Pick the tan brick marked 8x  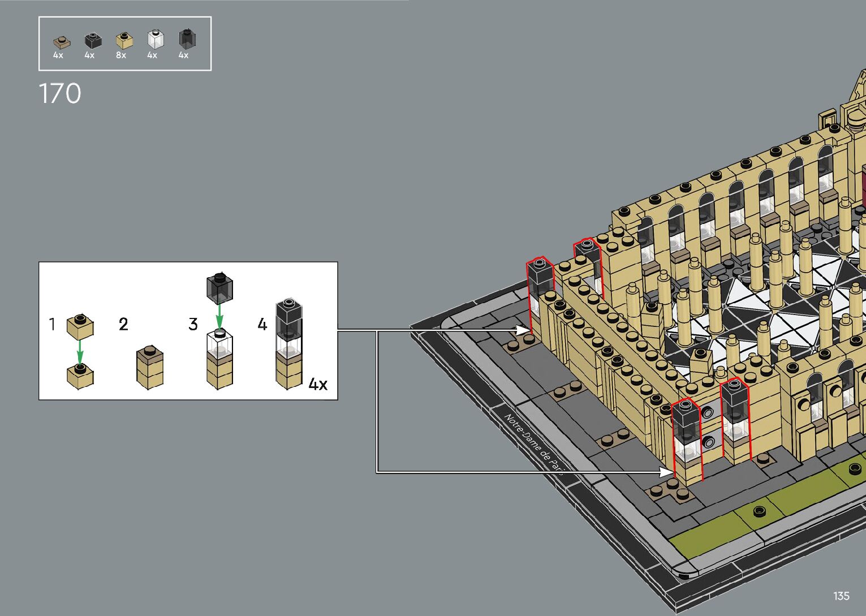coord(124,40)
